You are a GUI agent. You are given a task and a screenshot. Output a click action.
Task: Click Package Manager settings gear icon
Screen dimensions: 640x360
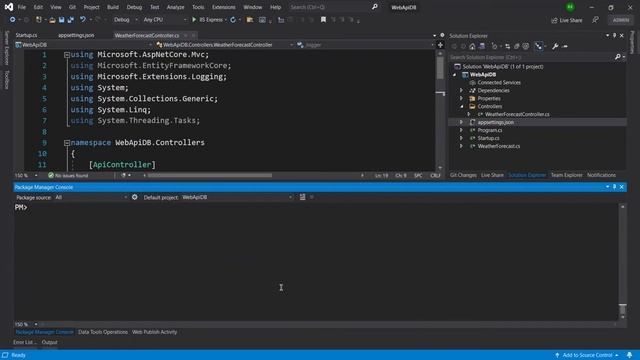coord(135,197)
